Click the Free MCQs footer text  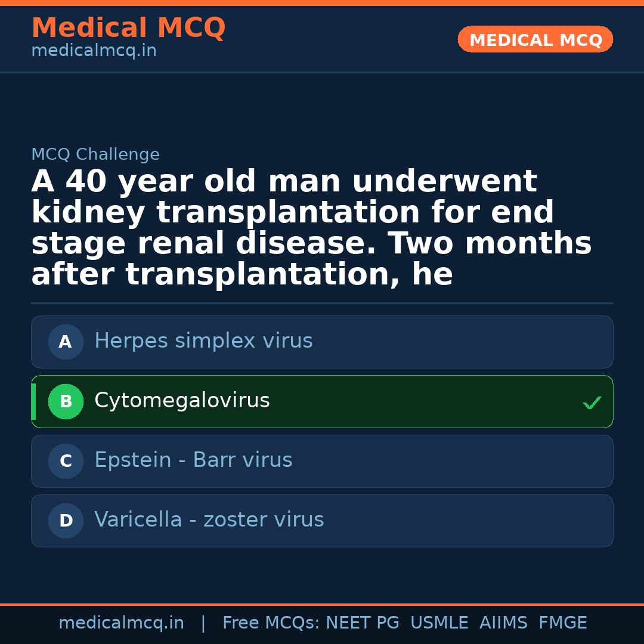click(x=271, y=623)
